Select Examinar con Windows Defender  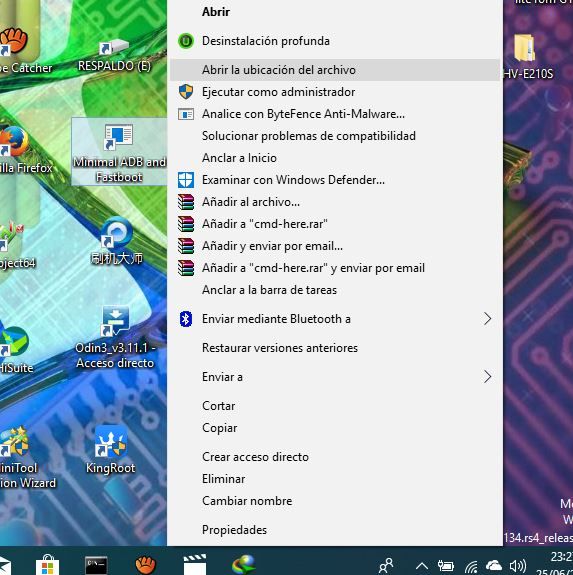coord(335,180)
